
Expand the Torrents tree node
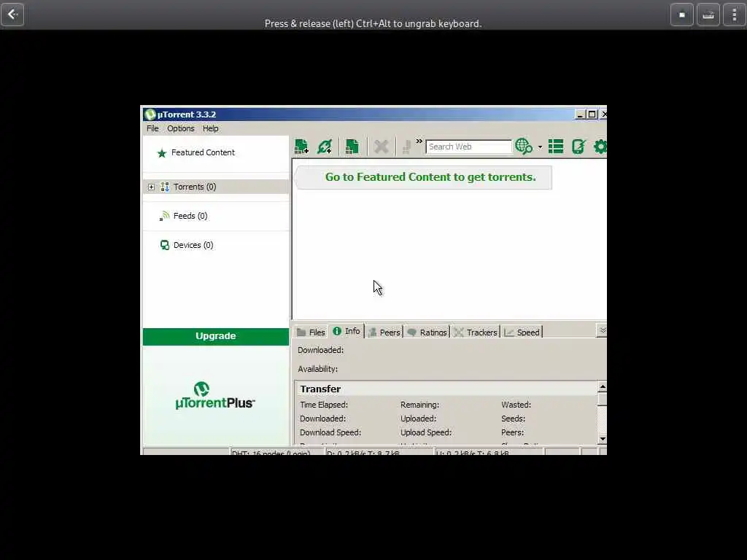(151, 187)
